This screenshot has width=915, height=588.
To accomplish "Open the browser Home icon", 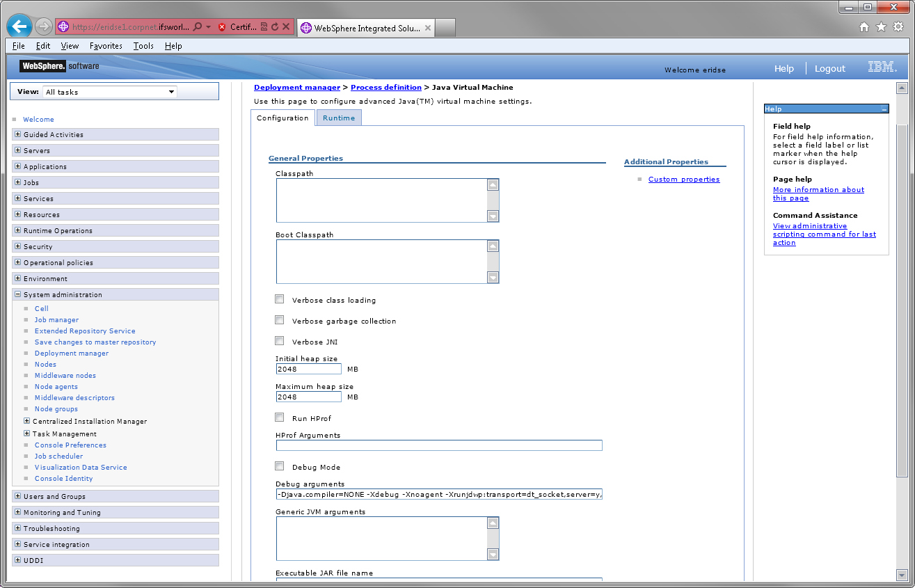I will 864,27.
